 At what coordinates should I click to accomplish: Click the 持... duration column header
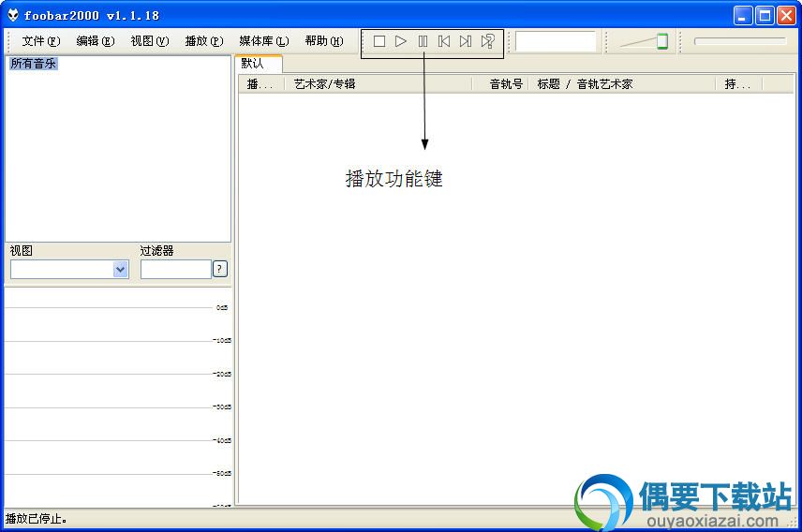click(x=738, y=84)
